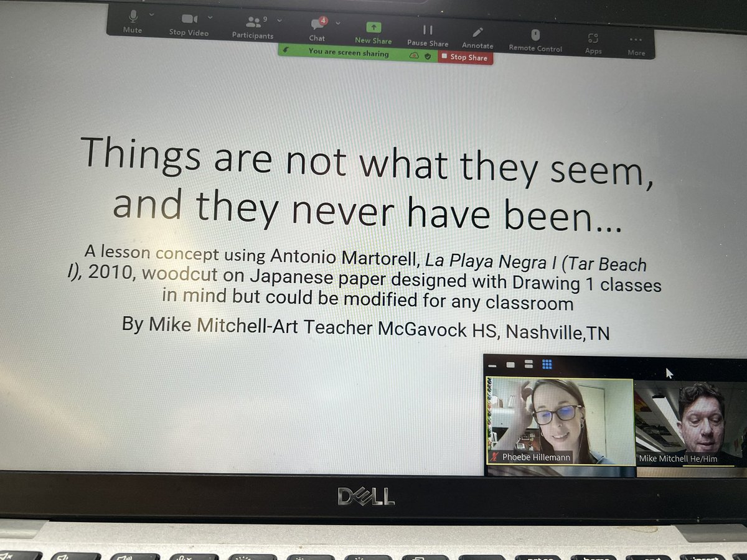Expand the arrow next to Participants
The height and width of the screenshot is (560, 747).
[x=279, y=21]
